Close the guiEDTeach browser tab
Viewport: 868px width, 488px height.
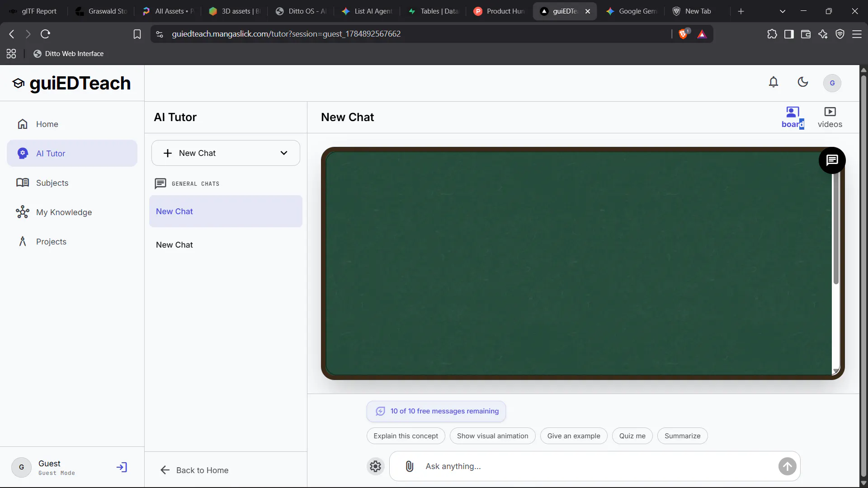(588, 11)
